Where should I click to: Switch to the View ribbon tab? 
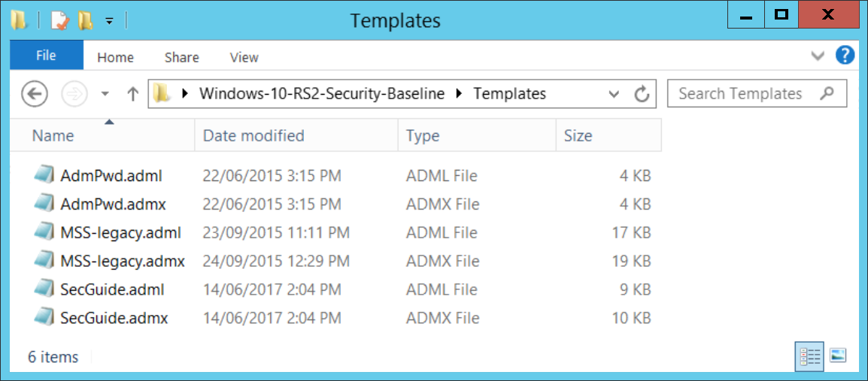pyautogui.click(x=244, y=58)
